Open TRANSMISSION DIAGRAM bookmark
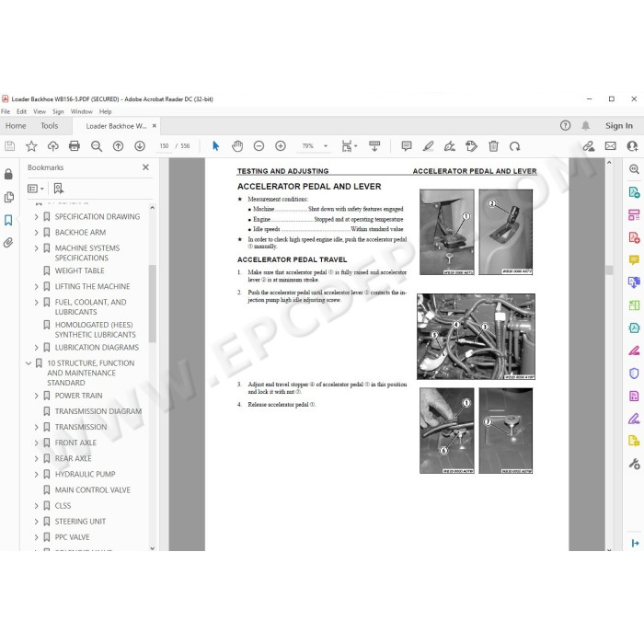The width and height of the screenshot is (644, 644). click(x=98, y=411)
